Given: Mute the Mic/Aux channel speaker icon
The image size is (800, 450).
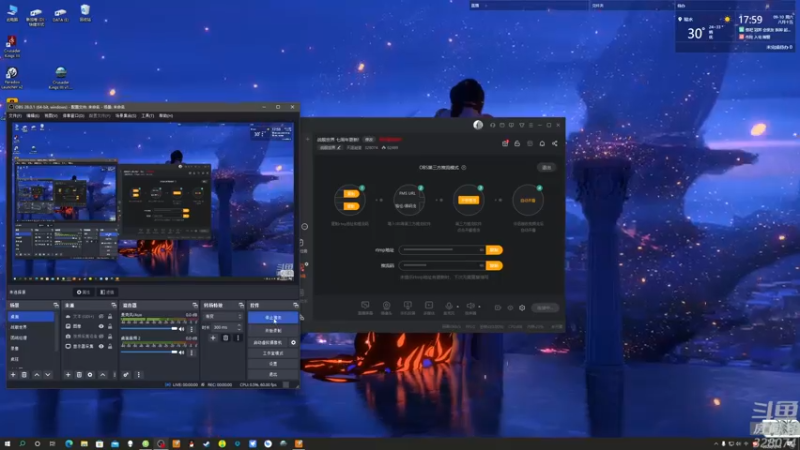Looking at the screenshot, I should [x=182, y=329].
